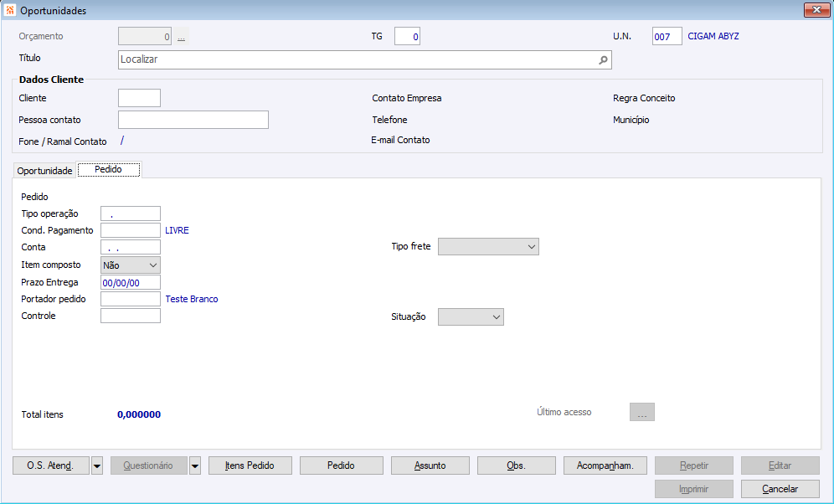
Task: Click the Dados Cliente group label
Action: tap(51, 80)
